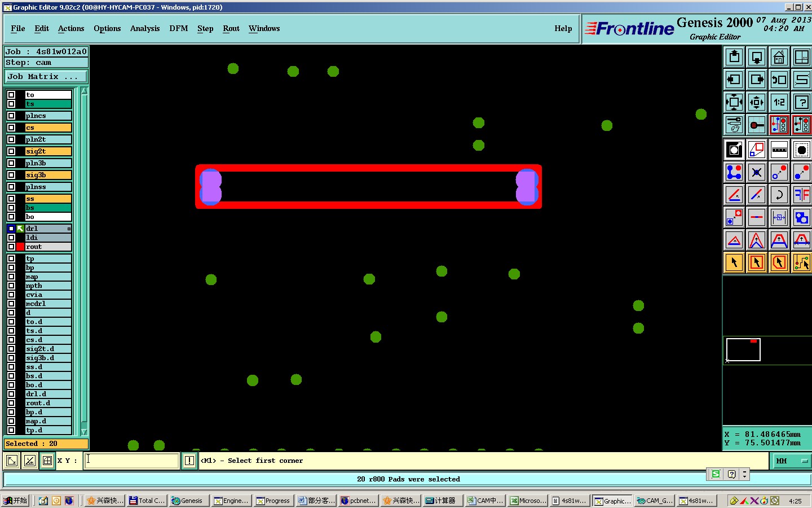Click the pan left view icon
The image size is (812, 508).
tap(734, 80)
